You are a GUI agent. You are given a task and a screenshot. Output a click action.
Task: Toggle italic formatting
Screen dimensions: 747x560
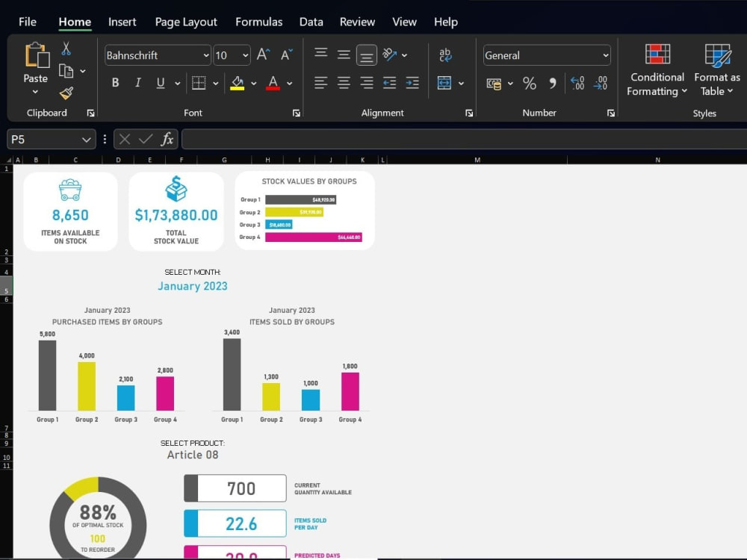(x=137, y=82)
